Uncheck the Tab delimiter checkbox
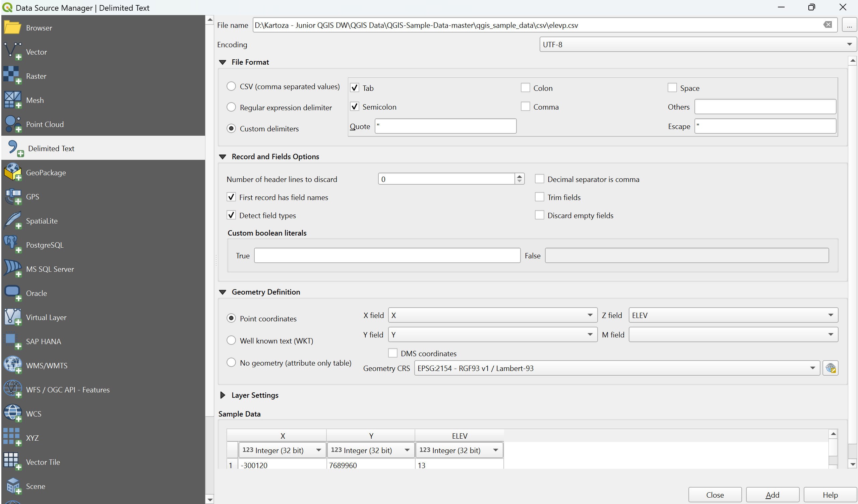The width and height of the screenshot is (858, 504). (355, 88)
